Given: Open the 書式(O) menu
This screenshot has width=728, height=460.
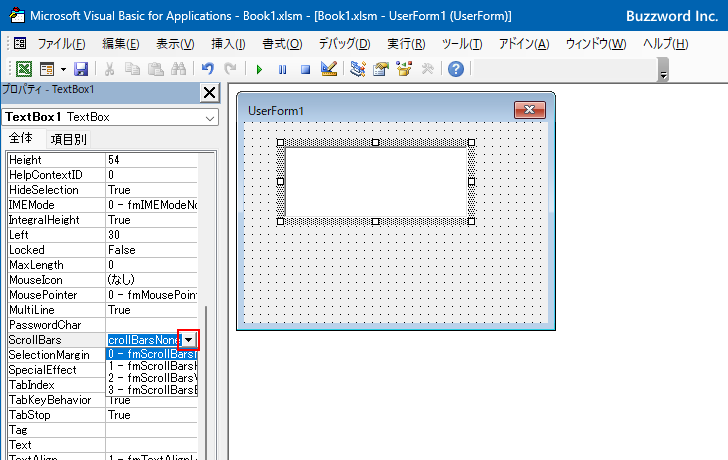Looking at the screenshot, I should 282,44.
